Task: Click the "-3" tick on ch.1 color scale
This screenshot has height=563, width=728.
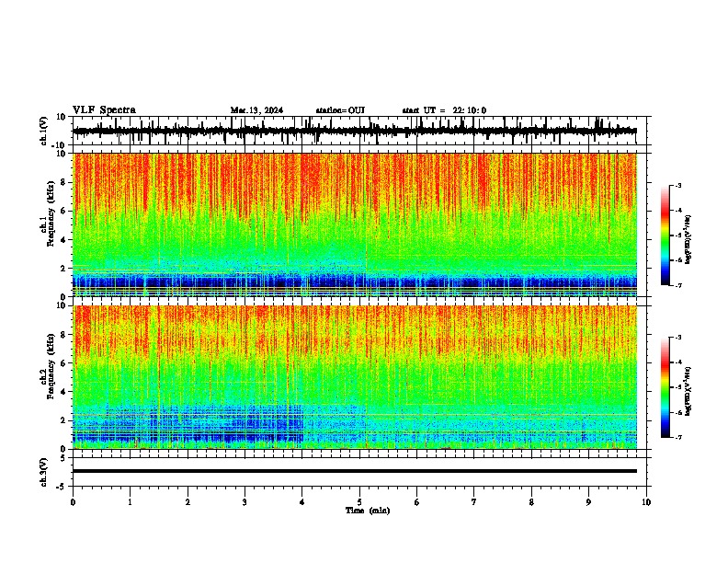Action: click(x=677, y=186)
